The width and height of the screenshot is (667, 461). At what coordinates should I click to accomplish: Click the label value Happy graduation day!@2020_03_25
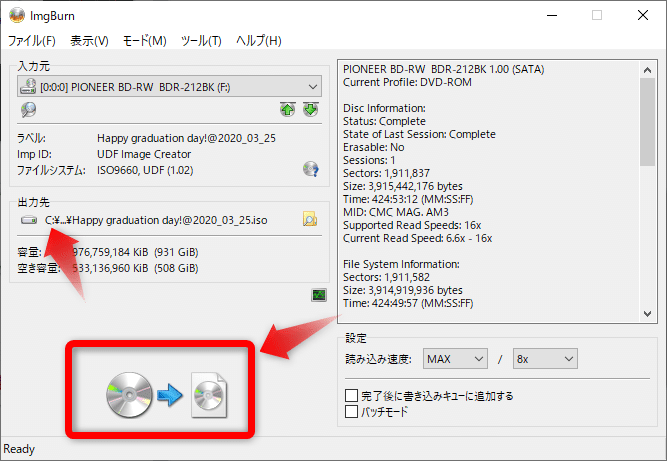pyautogui.click(x=186, y=138)
